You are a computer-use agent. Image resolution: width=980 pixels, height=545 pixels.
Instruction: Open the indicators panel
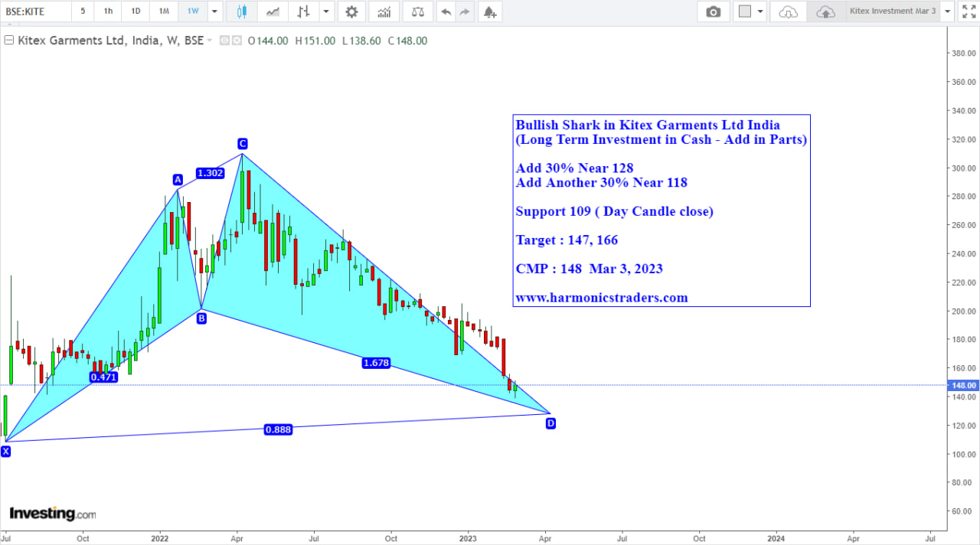click(384, 11)
